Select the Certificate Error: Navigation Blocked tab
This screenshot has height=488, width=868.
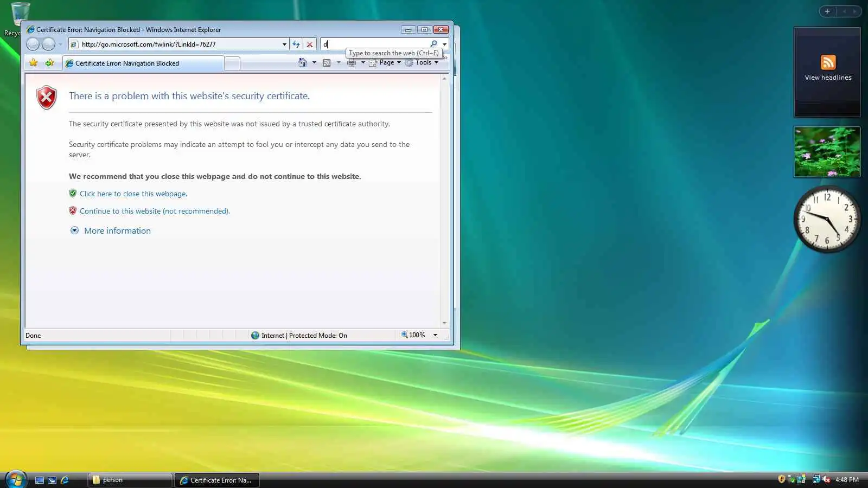[143, 63]
